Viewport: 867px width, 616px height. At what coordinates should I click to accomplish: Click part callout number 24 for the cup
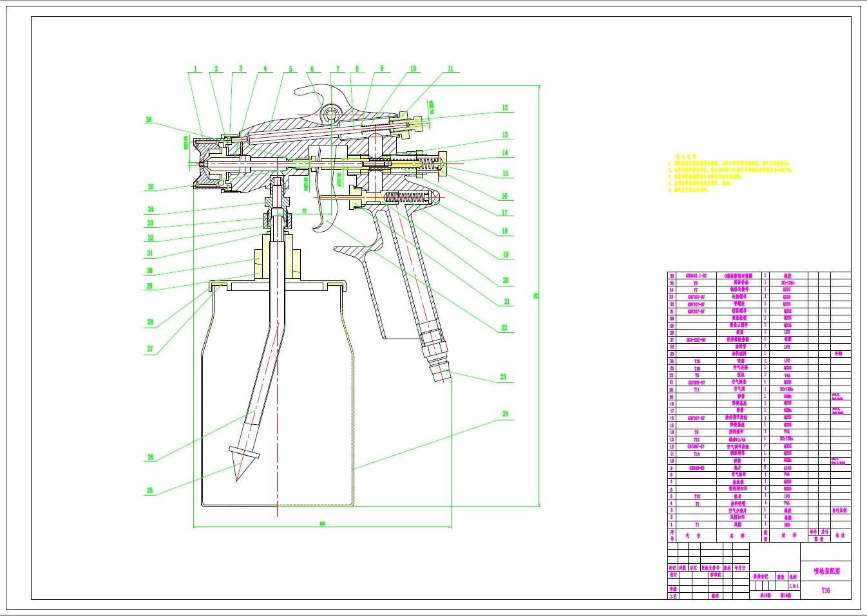(505, 413)
